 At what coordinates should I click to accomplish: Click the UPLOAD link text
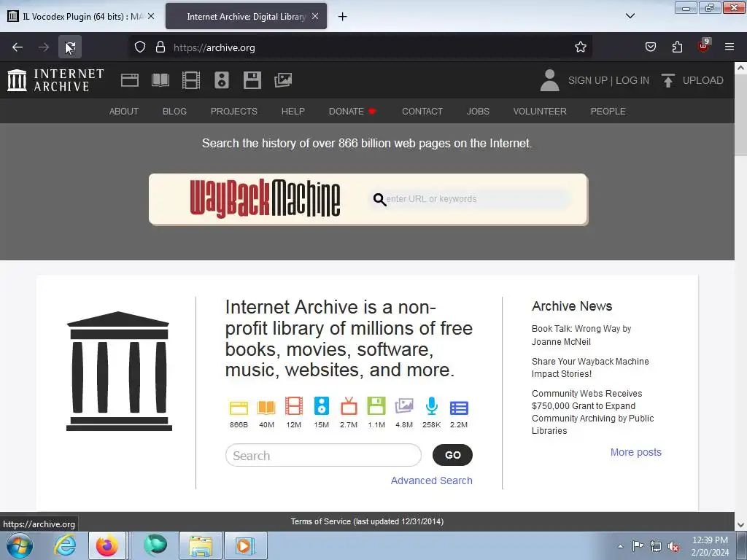click(703, 80)
